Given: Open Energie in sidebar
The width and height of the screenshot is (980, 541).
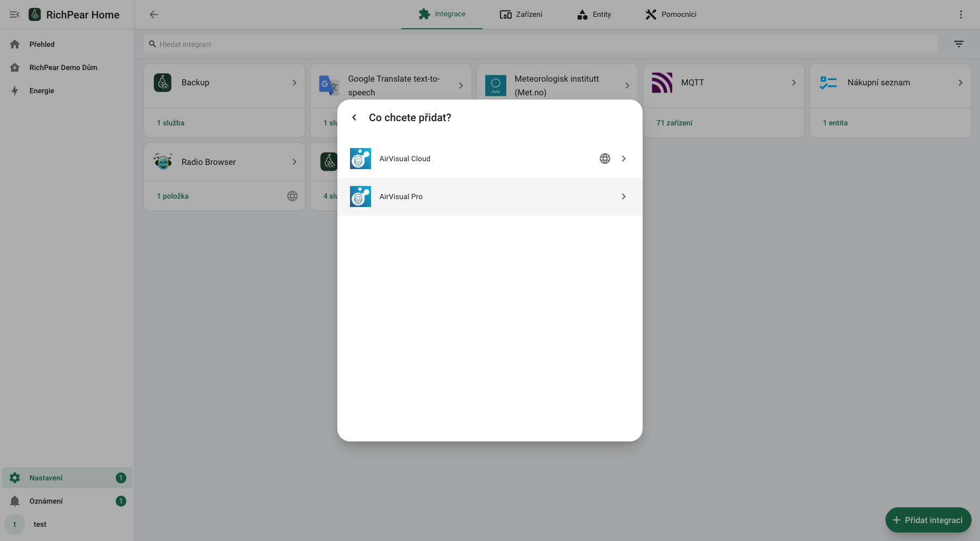Looking at the screenshot, I should click(x=67, y=91).
